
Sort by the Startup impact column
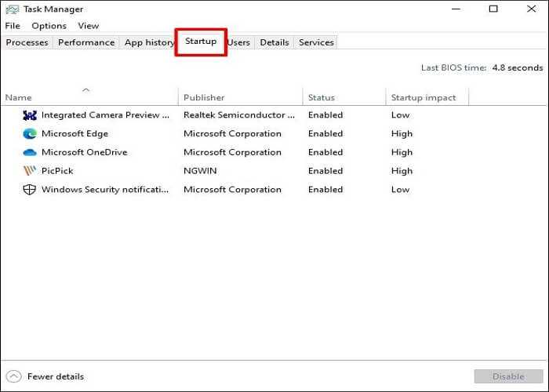click(424, 97)
